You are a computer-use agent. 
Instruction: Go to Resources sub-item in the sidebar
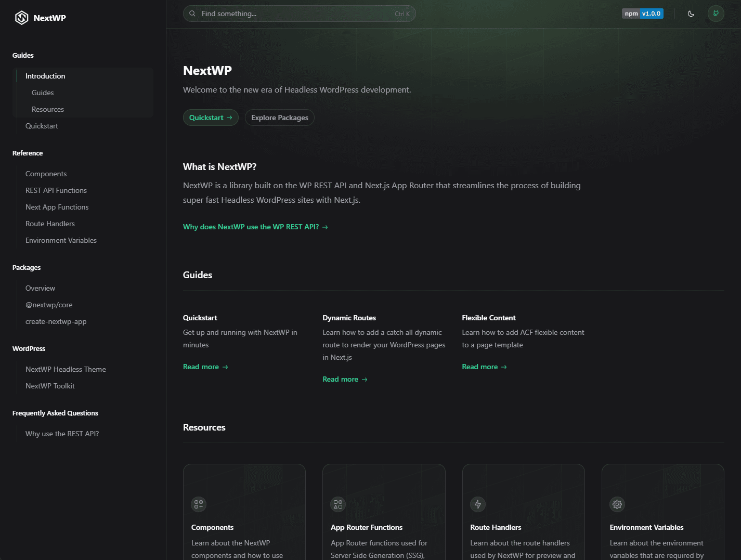[x=48, y=110]
